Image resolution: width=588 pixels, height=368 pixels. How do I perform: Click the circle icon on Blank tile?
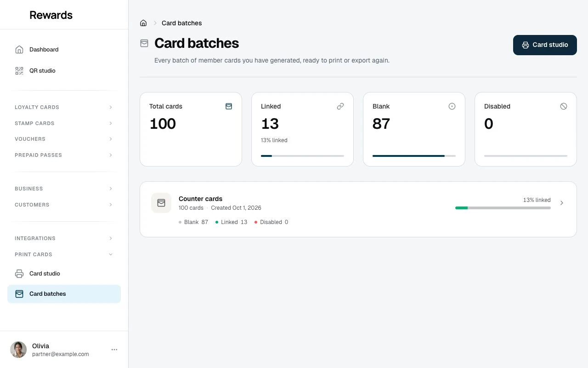tap(452, 106)
